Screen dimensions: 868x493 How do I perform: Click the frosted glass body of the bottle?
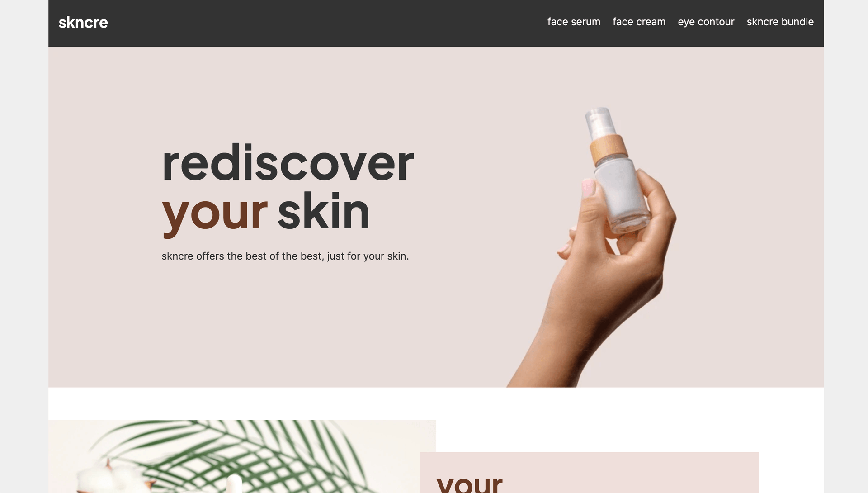click(623, 195)
